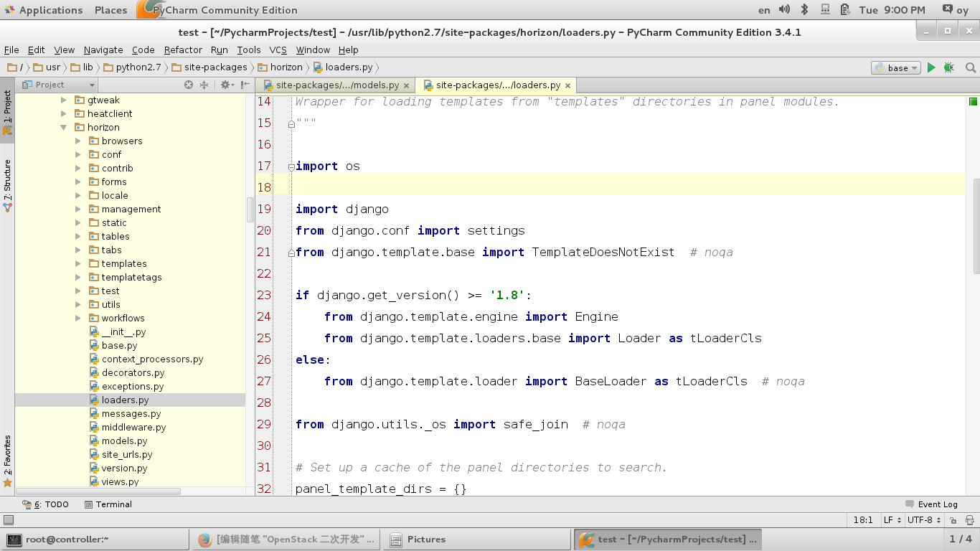Open the Navigate menu

[x=103, y=50]
